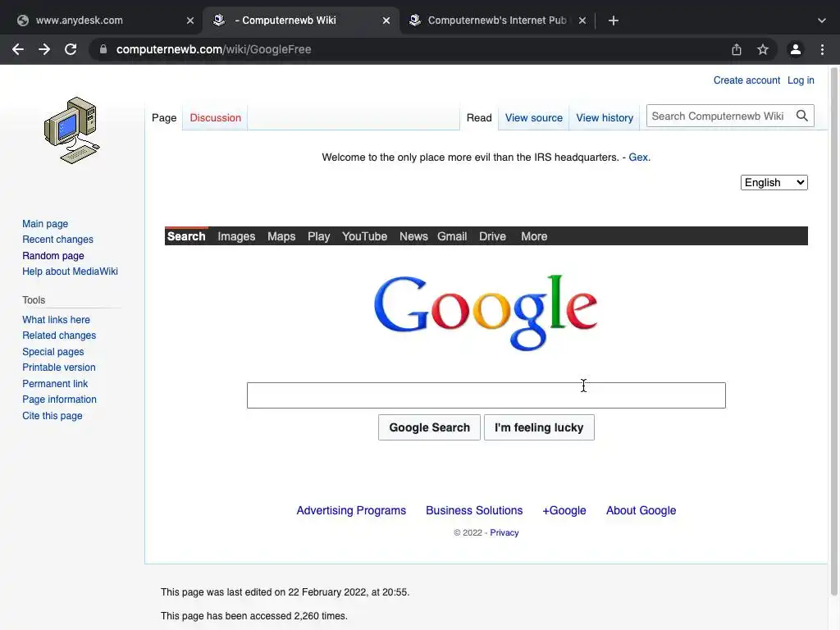Open the +Google link
The width and height of the screenshot is (840, 630).
564,510
